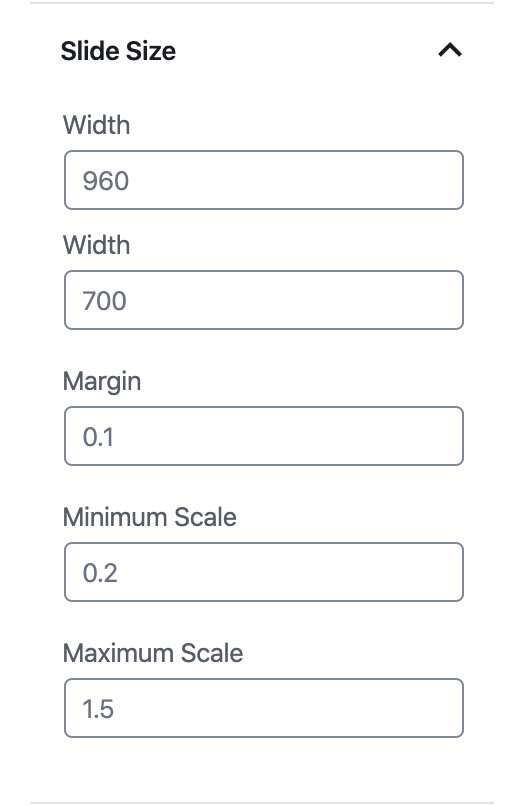Click the first Width label above 960
The width and height of the screenshot is (512, 806).
pyautogui.click(x=96, y=125)
